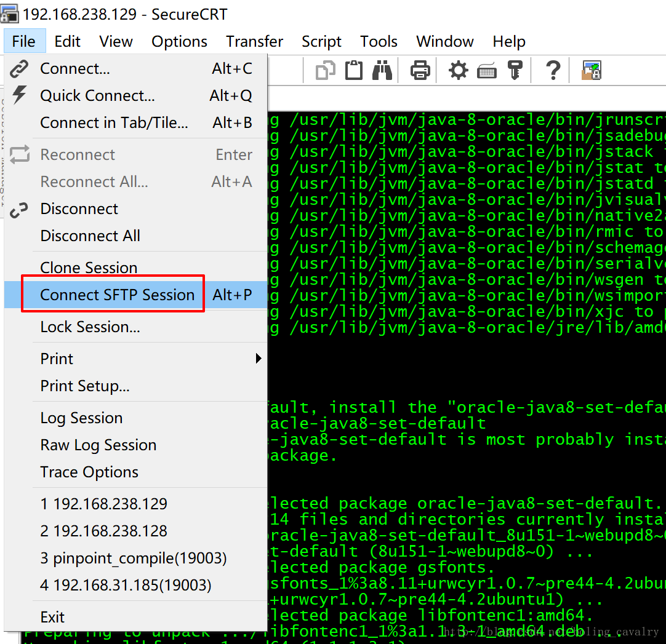Open the Window menu

click(444, 41)
